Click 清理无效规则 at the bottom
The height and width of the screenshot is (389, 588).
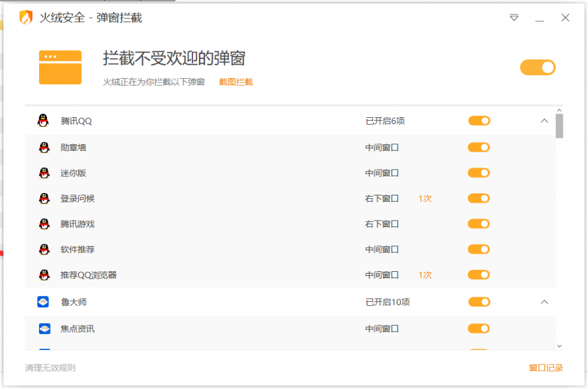pyautogui.click(x=51, y=368)
